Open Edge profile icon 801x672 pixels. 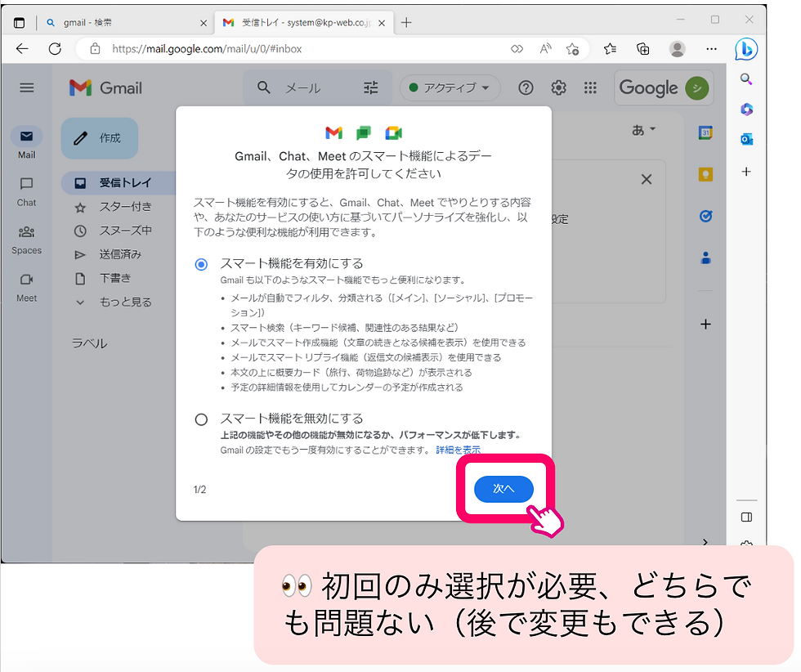coord(678,49)
